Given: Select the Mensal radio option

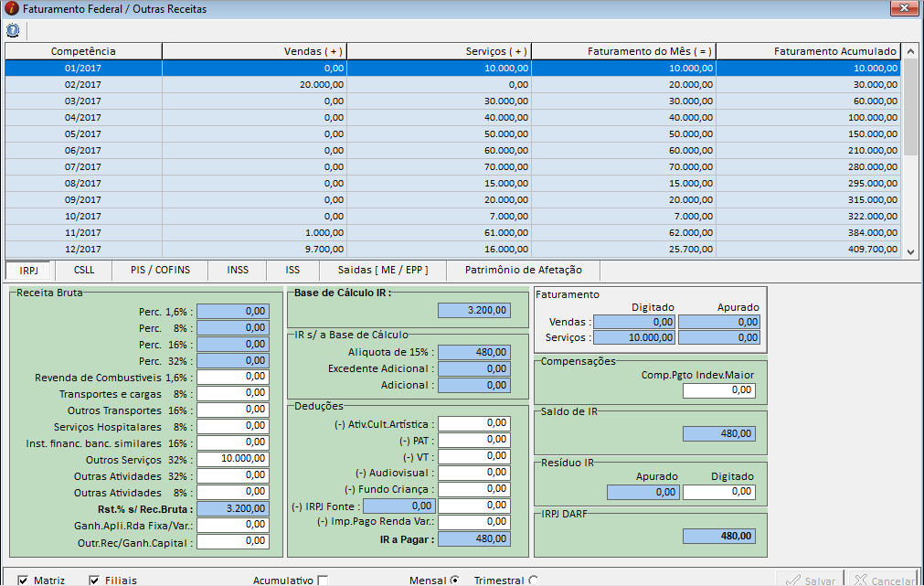Looking at the screenshot, I should point(454,581).
